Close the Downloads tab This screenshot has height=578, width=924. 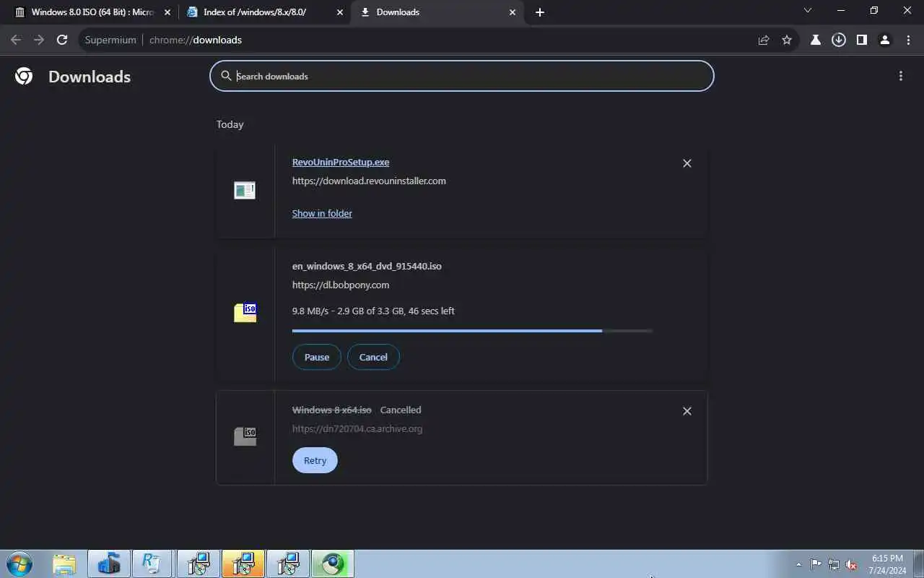pos(513,12)
